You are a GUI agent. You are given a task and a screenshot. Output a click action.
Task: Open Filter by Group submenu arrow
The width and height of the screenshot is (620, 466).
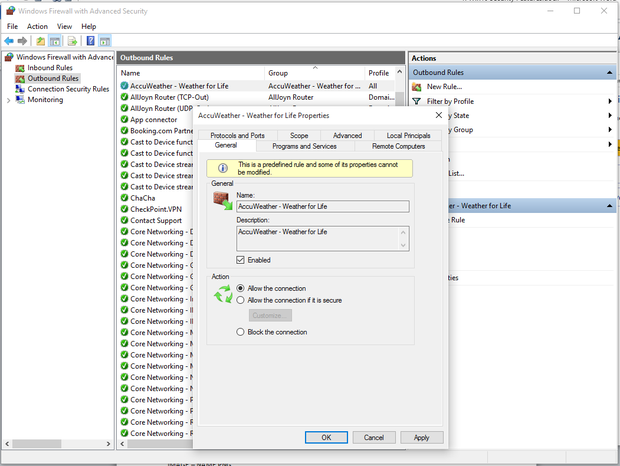coord(610,129)
